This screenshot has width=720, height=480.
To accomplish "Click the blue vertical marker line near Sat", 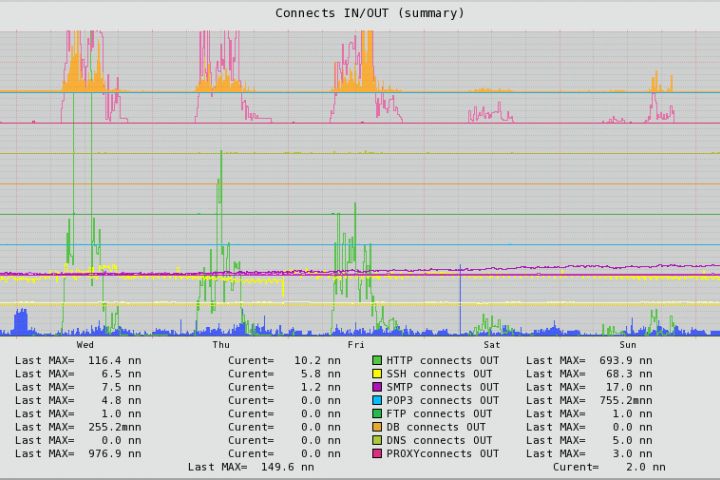I will [x=461, y=299].
